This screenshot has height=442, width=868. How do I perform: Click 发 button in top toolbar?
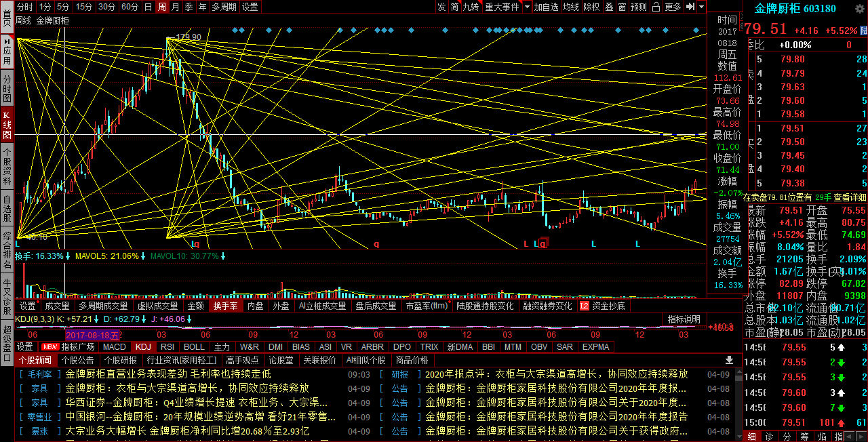(441, 7)
